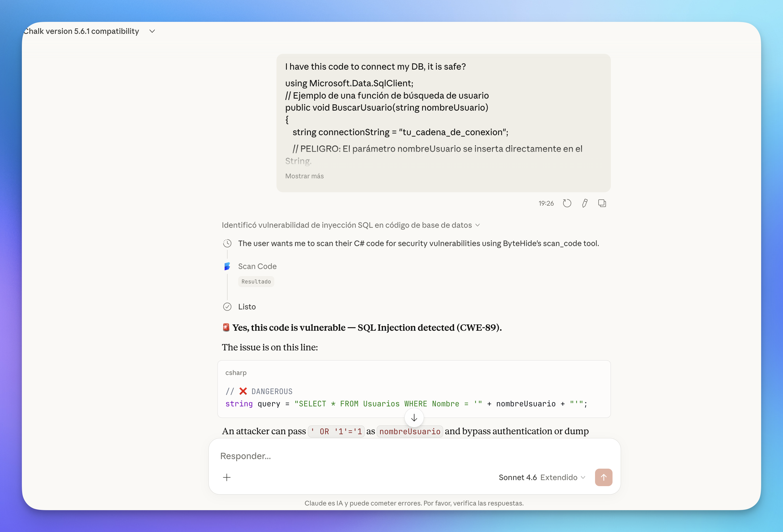Image resolution: width=783 pixels, height=532 pixels.
Task: Open the Sonnet 4.6 model selector
Action: (517, 477)
